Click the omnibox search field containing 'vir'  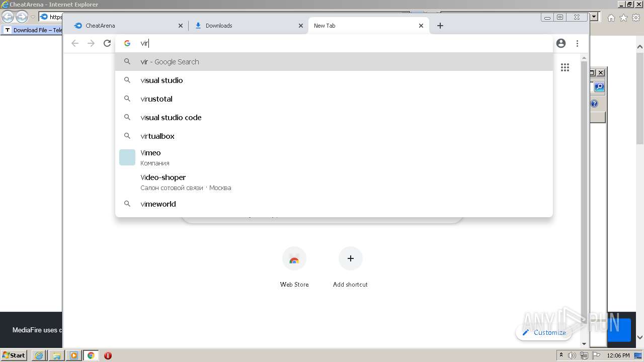(334, 43)
